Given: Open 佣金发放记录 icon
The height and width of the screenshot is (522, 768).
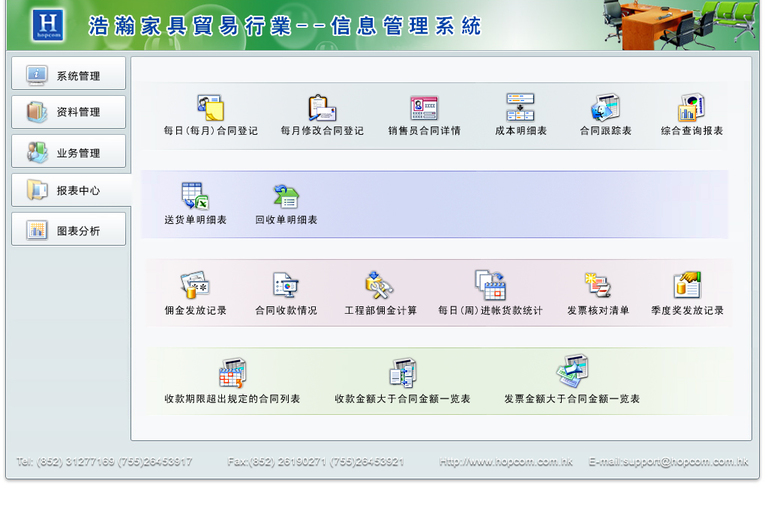Looking at the screenshot, I should [195, 286].
